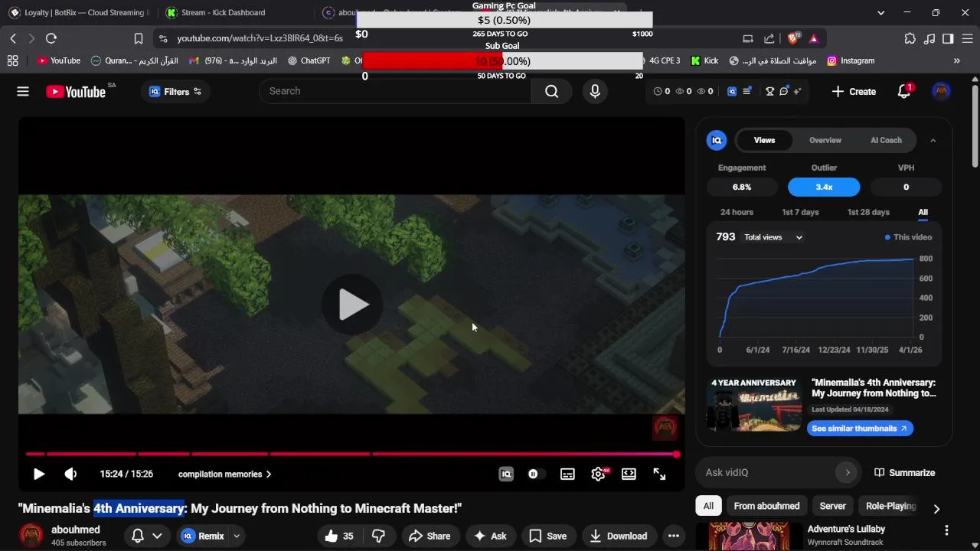Go to YouTube home via logo
Screen dimensions: 980x551
pyautogui.click(x=75, y=92)
